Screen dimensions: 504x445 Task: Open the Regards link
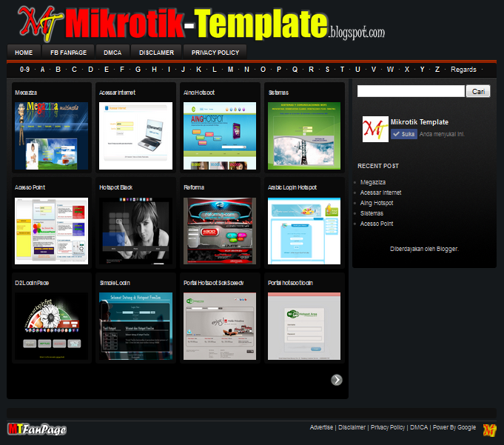[x=463, y=70]
